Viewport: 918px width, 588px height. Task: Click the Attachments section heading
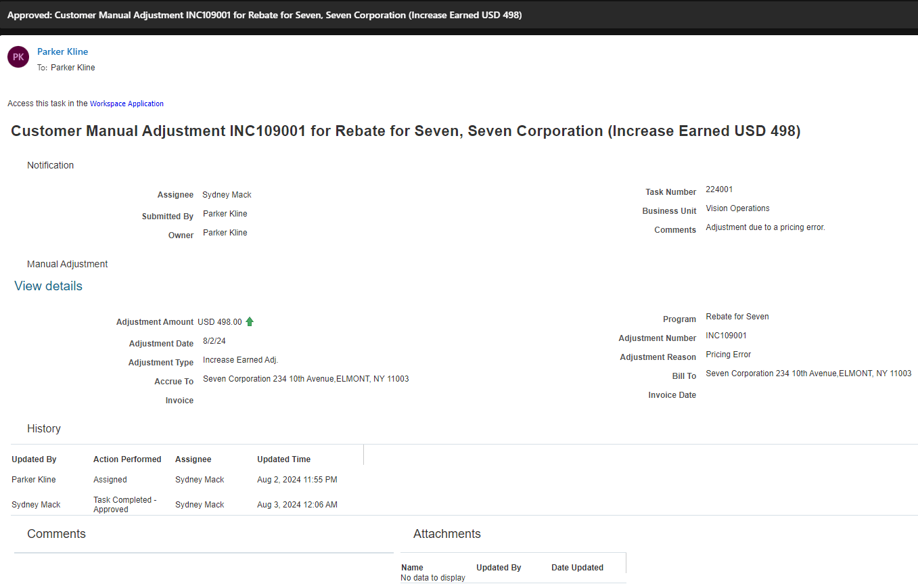447,534
